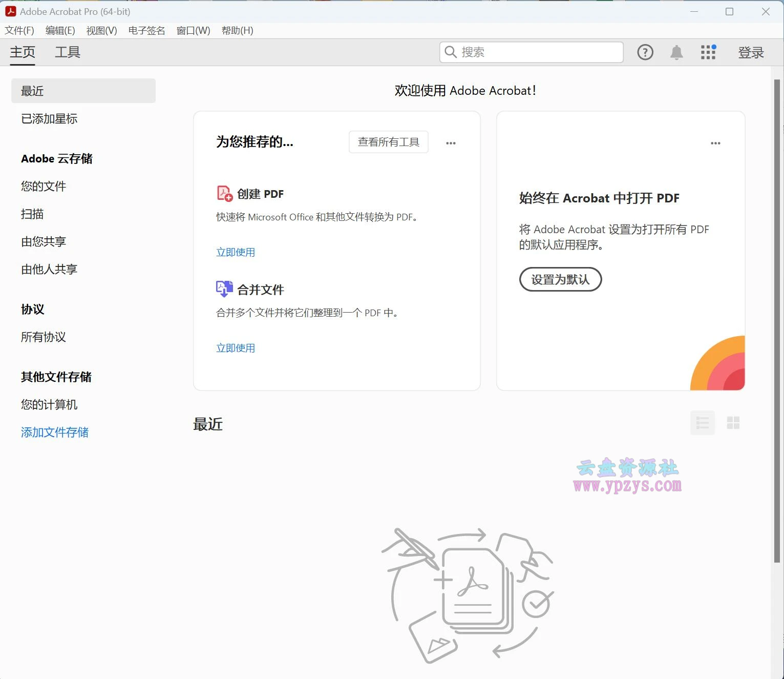The image size is (784, 679).
Task: Open the 编辑 menu
Action: (x=59, y=30)
